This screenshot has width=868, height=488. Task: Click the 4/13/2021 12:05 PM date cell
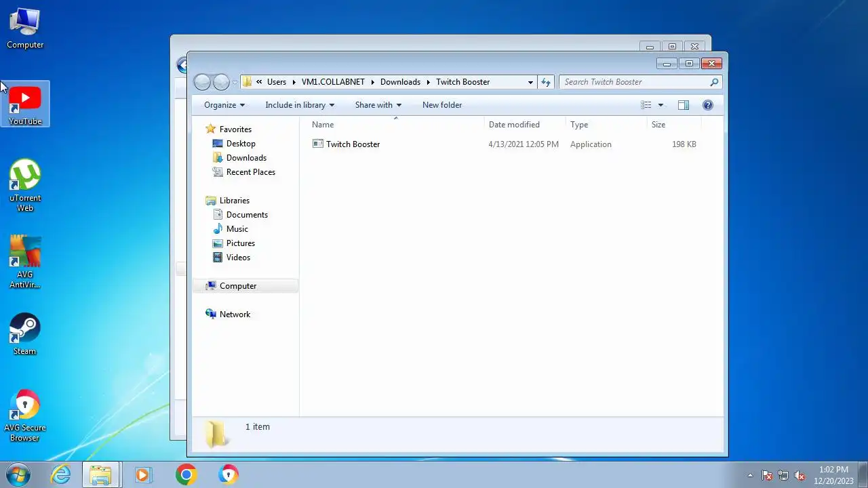(x=524, y=144)
